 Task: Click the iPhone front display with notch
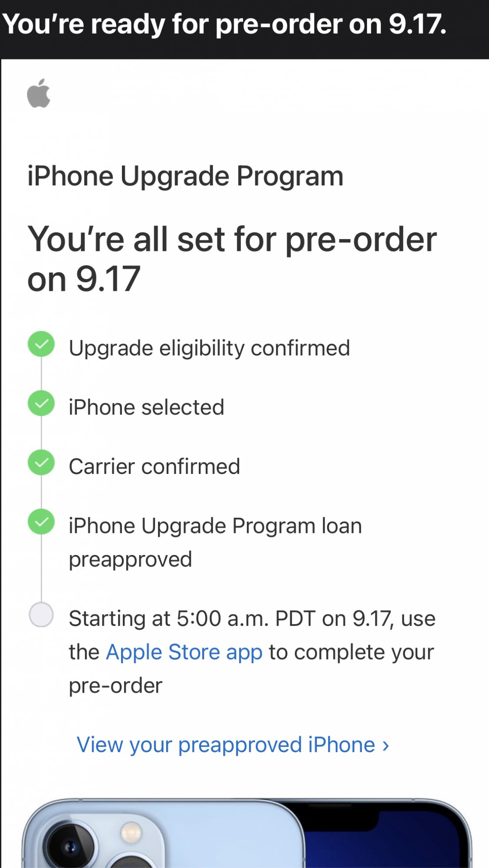pyautogui.click(x=386, y=835)
